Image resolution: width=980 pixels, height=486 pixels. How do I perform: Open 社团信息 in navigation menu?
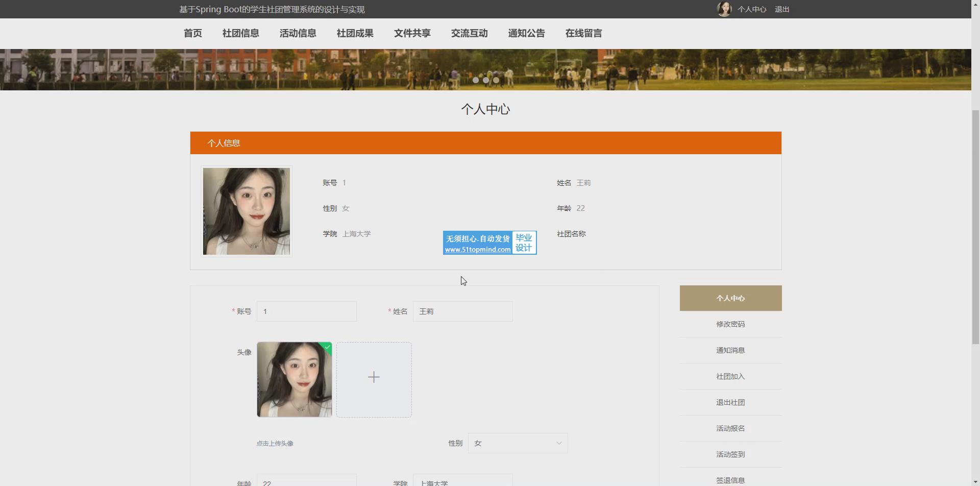click(240, 34)
